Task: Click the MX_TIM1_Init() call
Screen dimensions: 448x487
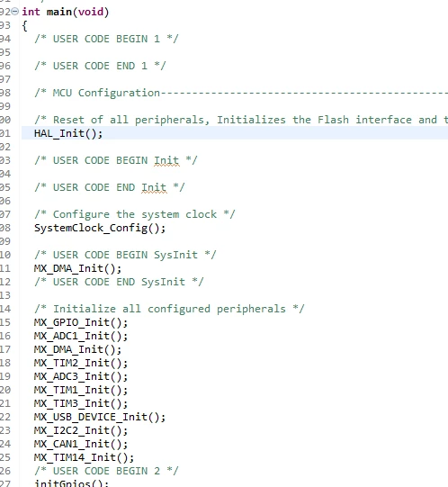Action: click(x=81, y=390)
